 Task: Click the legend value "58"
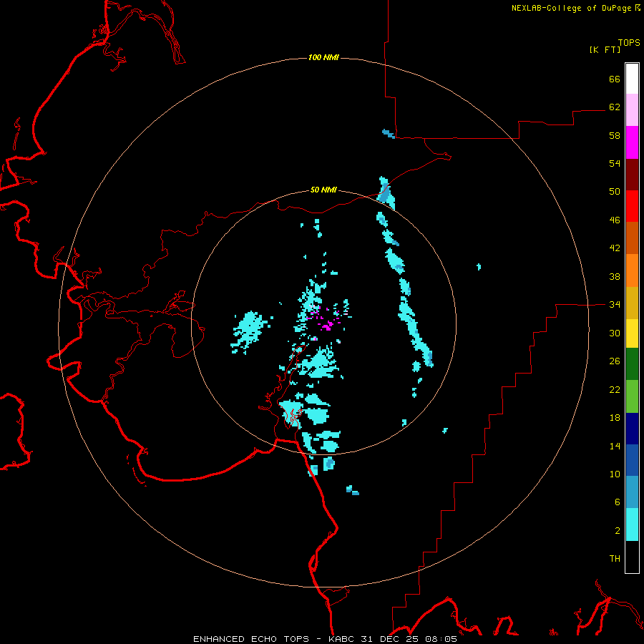point(615,135)
